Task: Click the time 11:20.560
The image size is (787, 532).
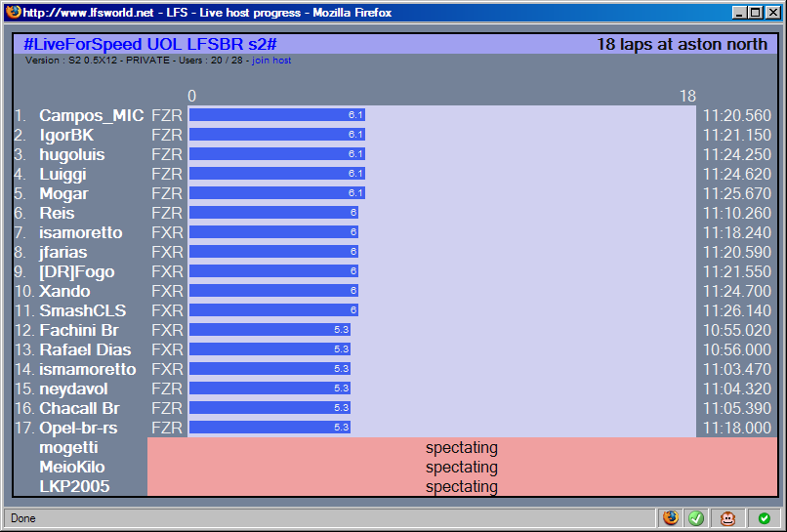Action: pyautogui.click(x=736, y=116)
